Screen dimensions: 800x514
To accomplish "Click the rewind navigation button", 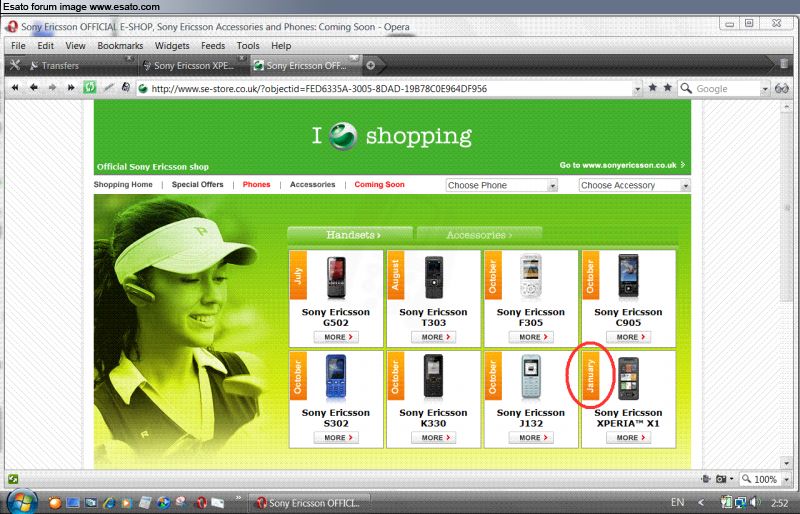I will [x=15, y=88].
